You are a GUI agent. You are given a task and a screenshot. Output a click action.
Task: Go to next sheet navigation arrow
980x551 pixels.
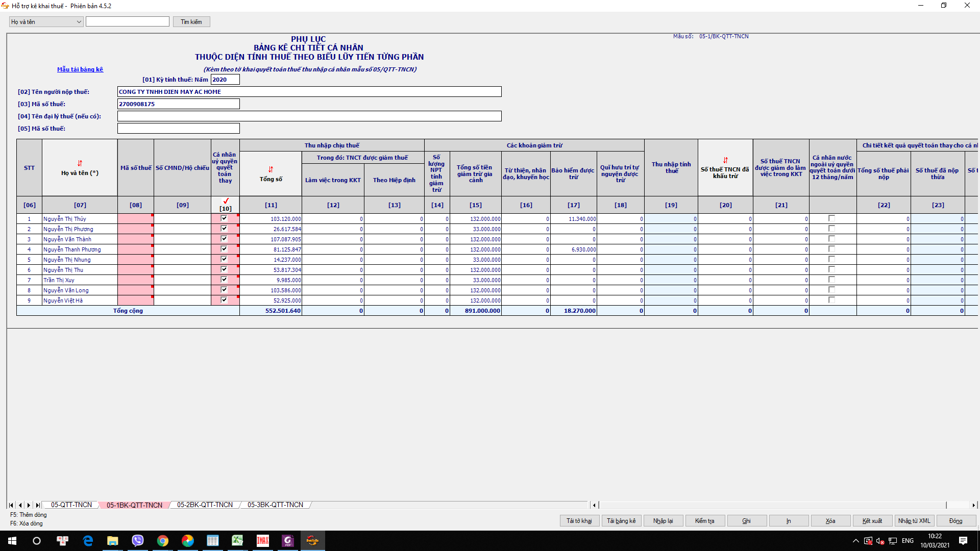(29, 505)
